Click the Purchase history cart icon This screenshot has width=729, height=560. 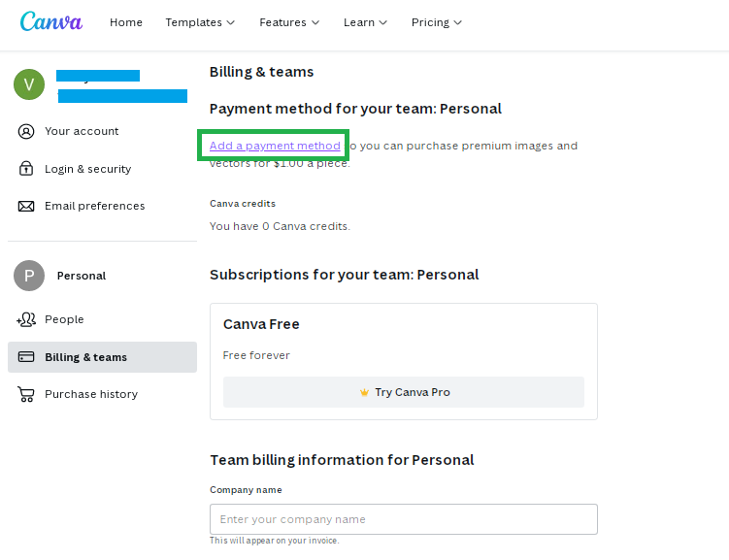[x=26, y=394]
